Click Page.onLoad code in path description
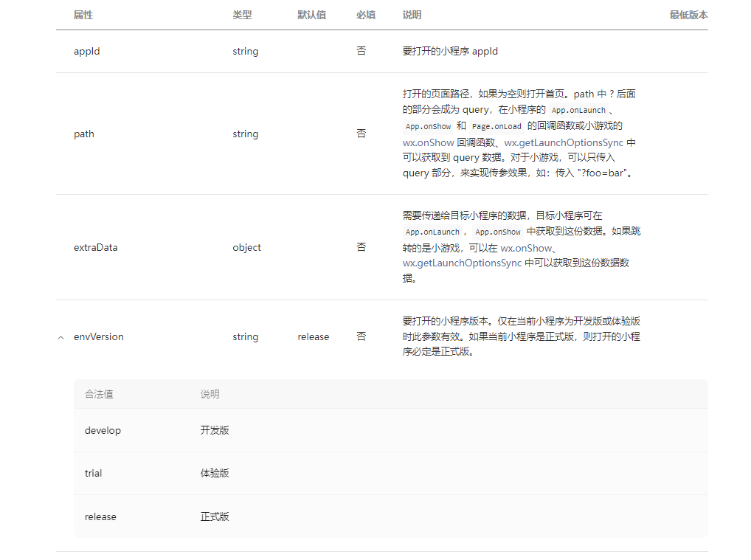The image size is (751, 560). point(496,126)
